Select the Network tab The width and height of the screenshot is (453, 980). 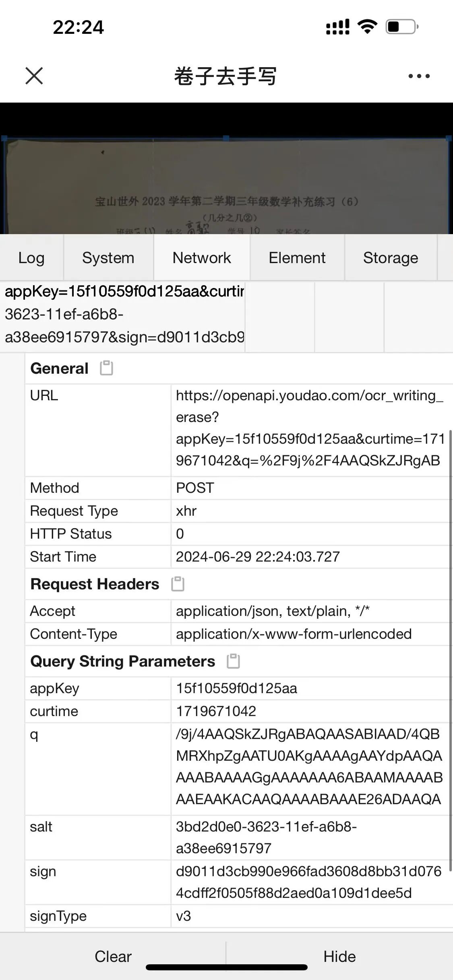202,257
